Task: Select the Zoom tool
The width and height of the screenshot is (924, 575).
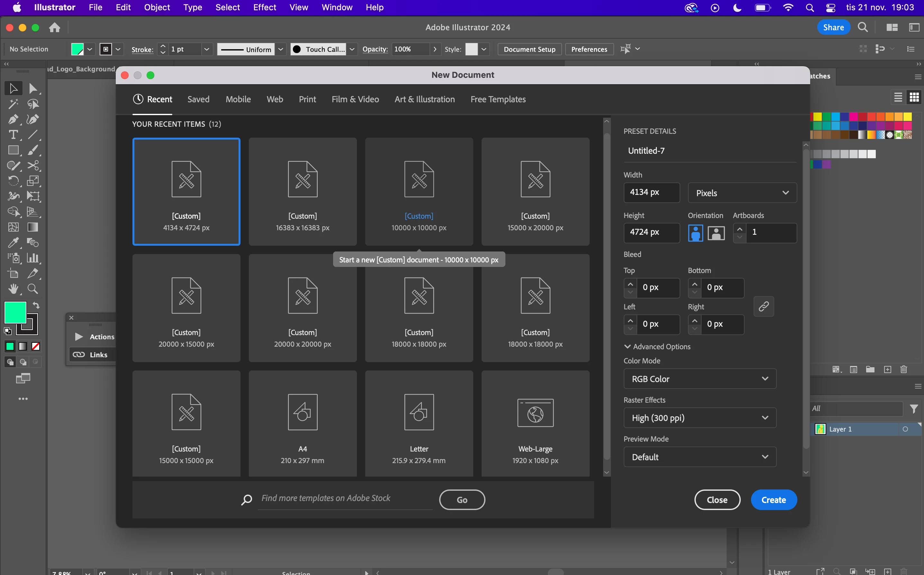Action: (x=33, y=289)
